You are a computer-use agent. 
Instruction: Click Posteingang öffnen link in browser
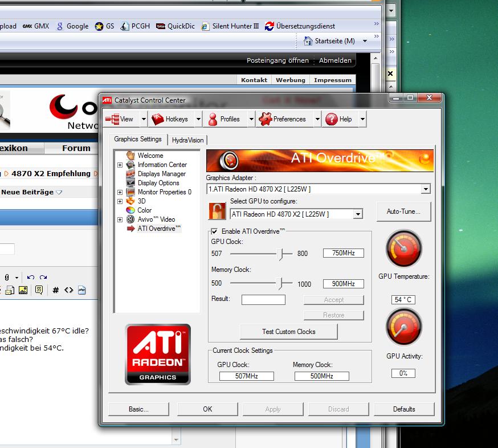pyautogui.click(x=277, y=60)
